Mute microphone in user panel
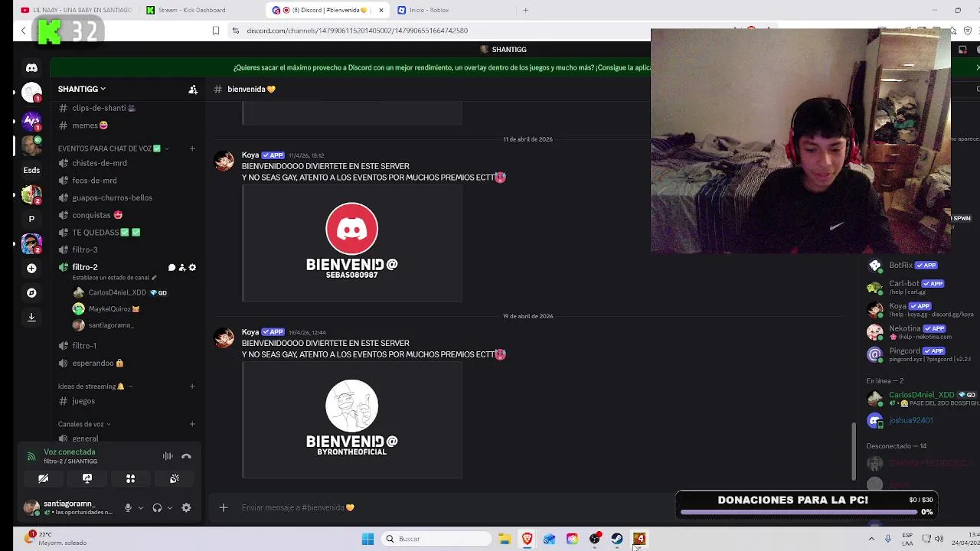This screenshot has width=980, height=551. (x=128, y=507)
